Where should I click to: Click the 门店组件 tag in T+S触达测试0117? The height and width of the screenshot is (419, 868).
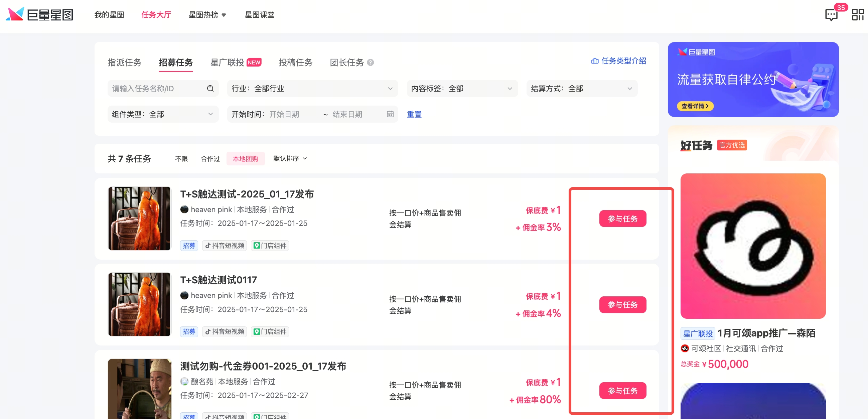pyautogui.click(x=270, y=331)
